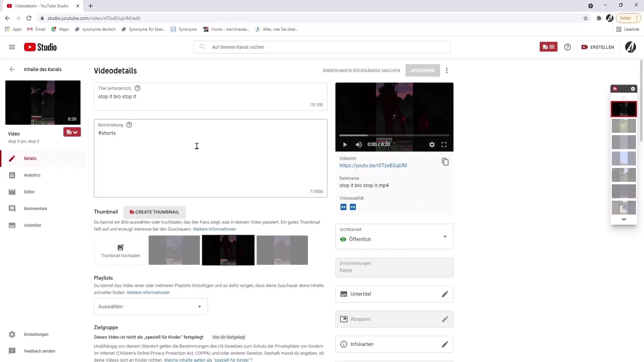Click the channel search field

point(322,47)
